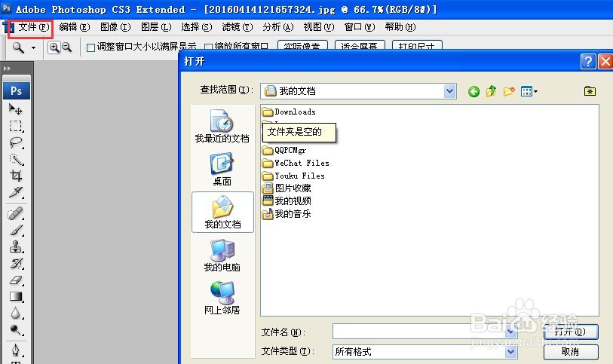This screenshot has width=613, height=364.
Task: Click the 适合屏幕 fit screen button
Action: [360, 46]
